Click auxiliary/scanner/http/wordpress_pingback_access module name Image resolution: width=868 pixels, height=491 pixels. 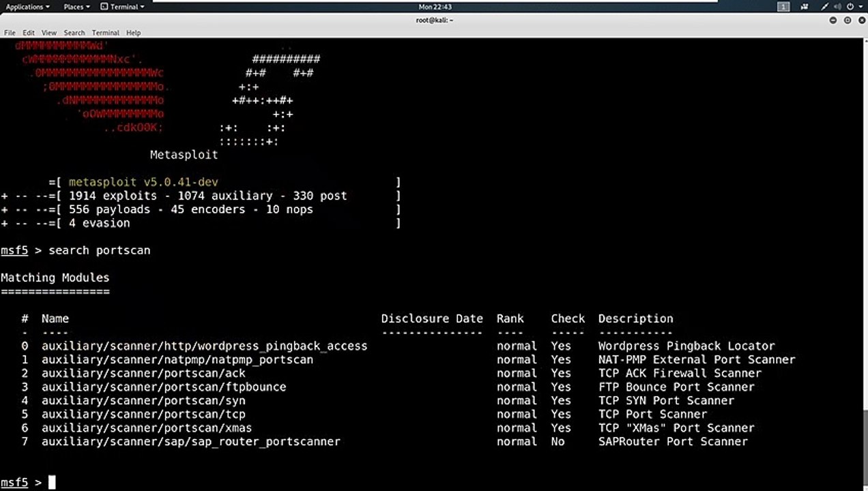click(205, 346)
